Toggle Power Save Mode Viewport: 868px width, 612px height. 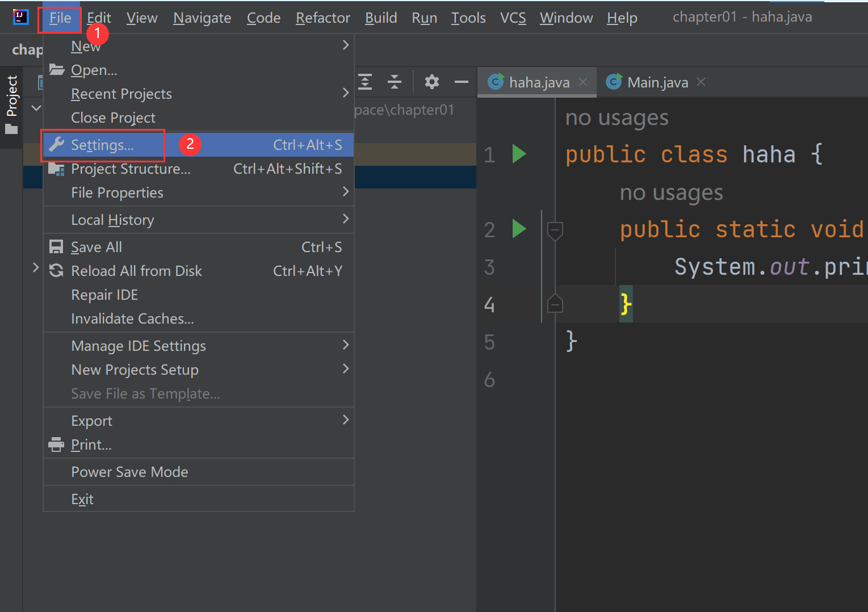[x=129, y=472]
